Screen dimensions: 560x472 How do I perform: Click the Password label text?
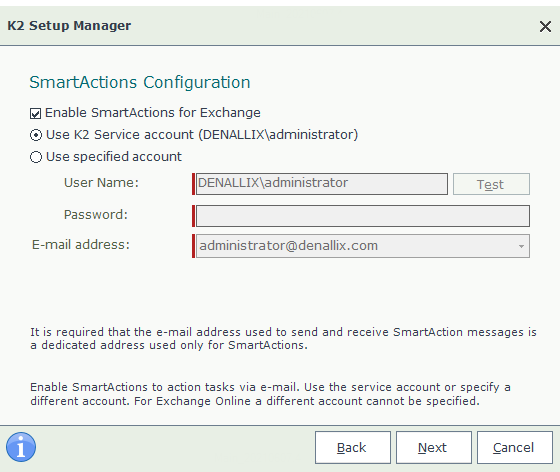click(96, 215)
